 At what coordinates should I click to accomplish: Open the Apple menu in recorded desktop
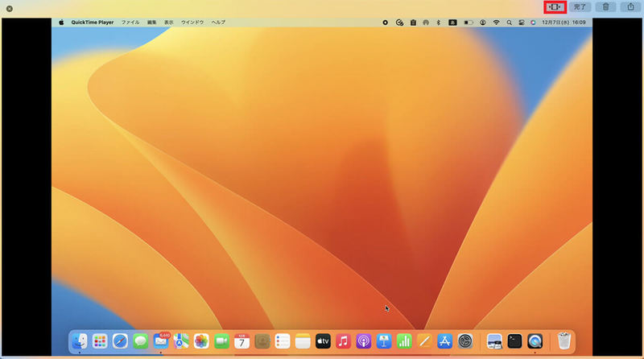click(x=61, y=23)
